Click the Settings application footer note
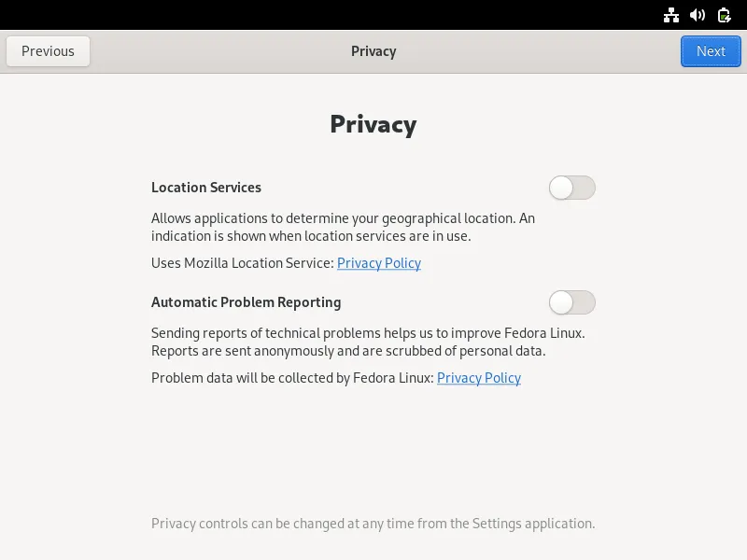Viewport: 747px width, 560px height. point(373,524)
